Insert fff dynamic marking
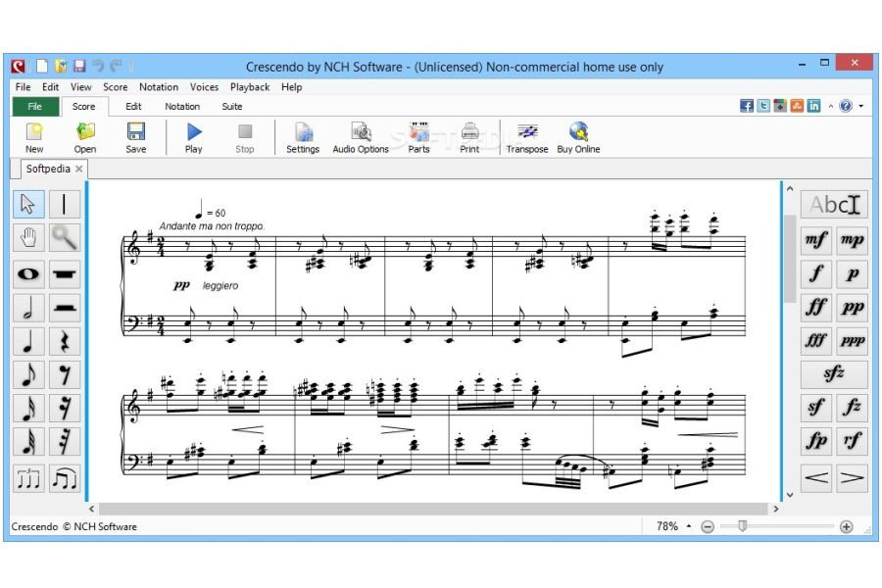Image resolution: width=882 pixels, height=588 pixels. point(816,340)
